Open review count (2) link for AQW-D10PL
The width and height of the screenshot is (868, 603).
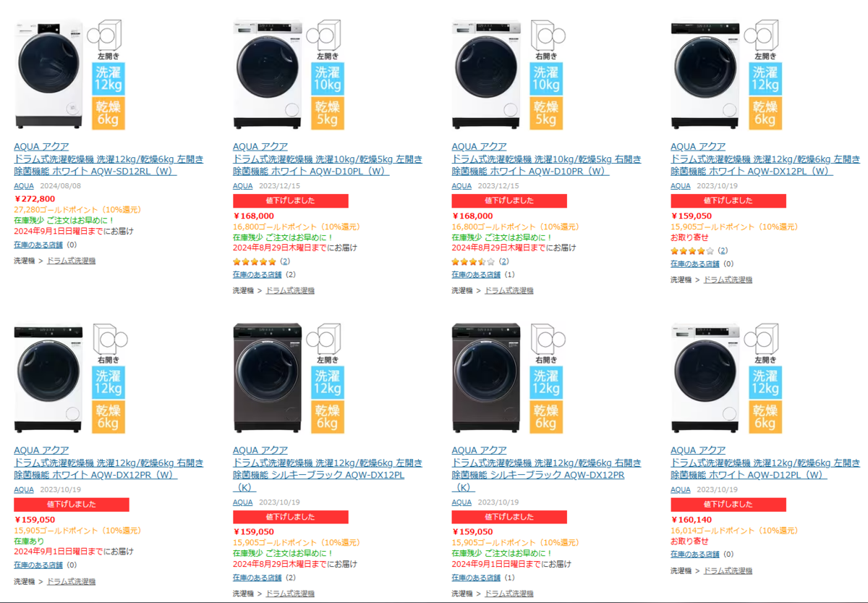click(x=285, y=261)
